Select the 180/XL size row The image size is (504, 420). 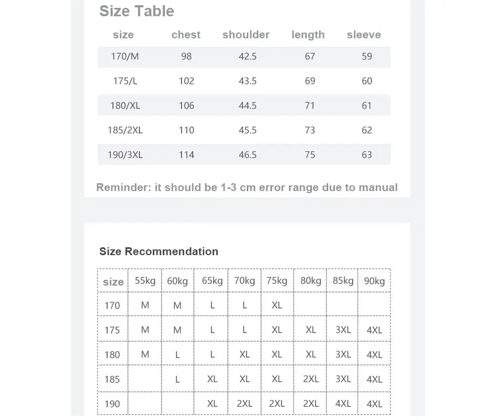pos(244,106)
